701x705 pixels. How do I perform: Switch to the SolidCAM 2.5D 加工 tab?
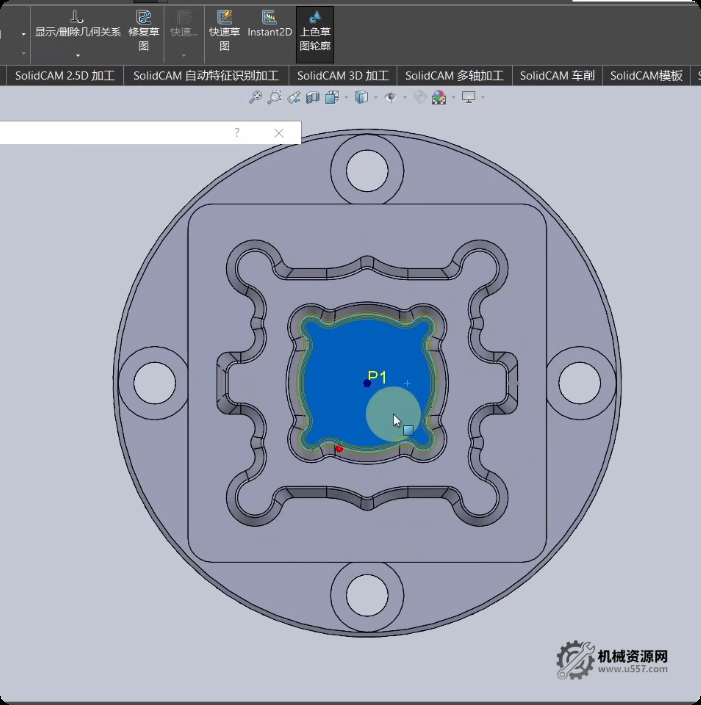coord(65,76)
